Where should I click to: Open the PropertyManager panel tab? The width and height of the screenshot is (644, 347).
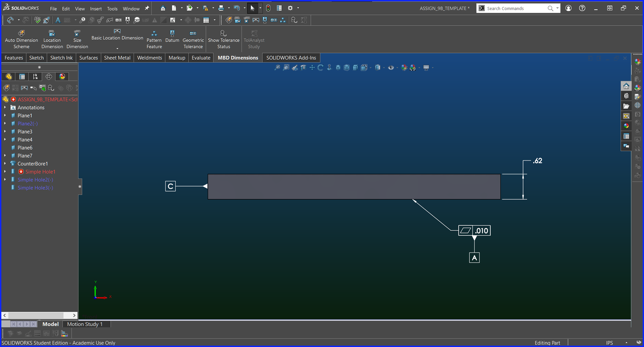click(22, 77)
